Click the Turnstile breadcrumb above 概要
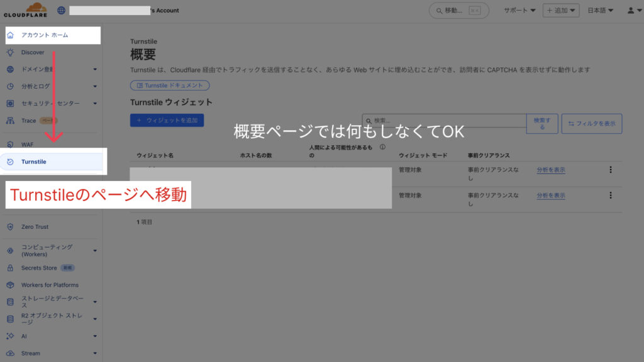 click(144, 41)
